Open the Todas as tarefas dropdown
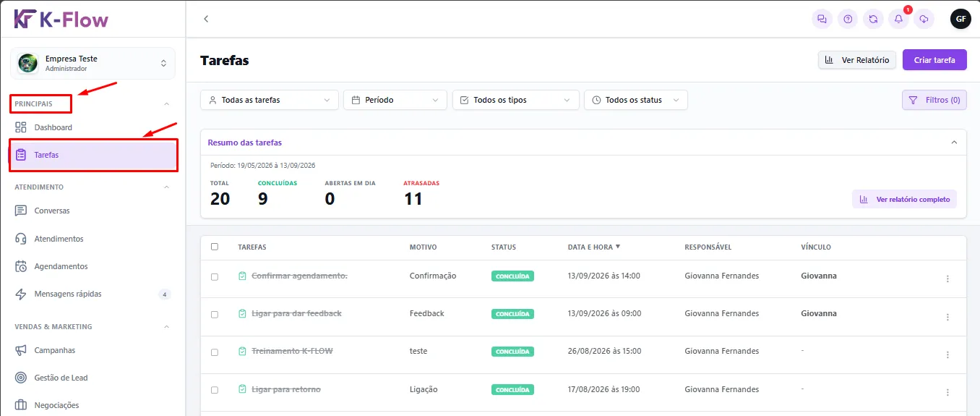The image size is (980, 416). tap(269, 100)
